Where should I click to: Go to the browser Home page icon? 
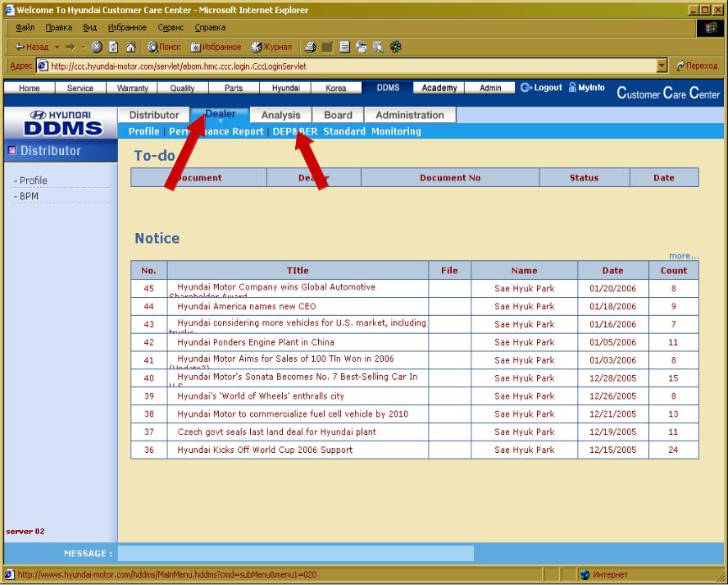131,47
